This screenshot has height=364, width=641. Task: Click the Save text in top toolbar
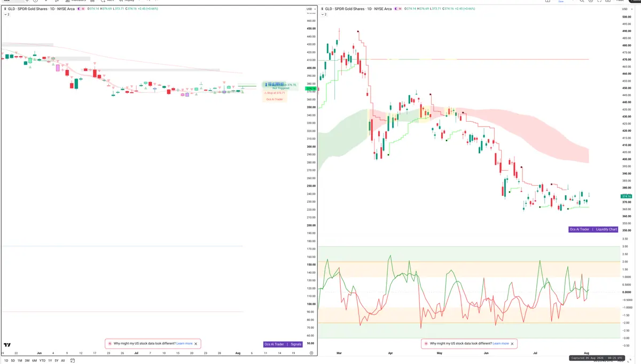point(561,2)
